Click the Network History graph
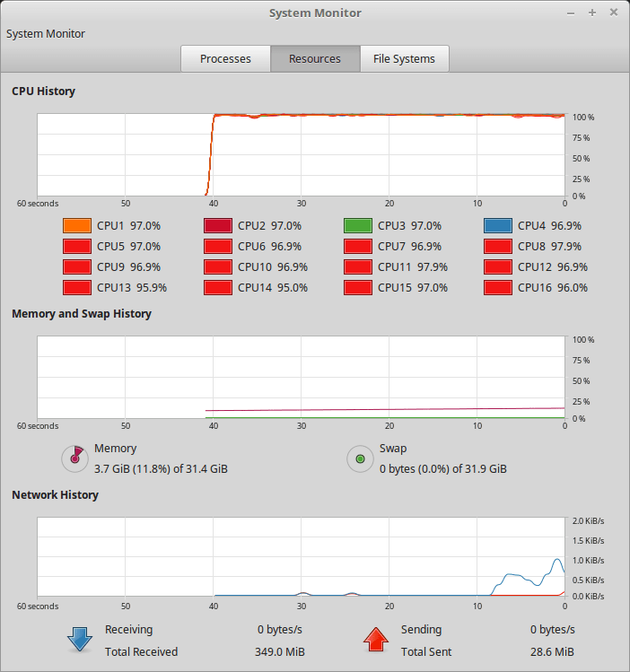This screenshot has width=630, height=672. tap(301, 557)
